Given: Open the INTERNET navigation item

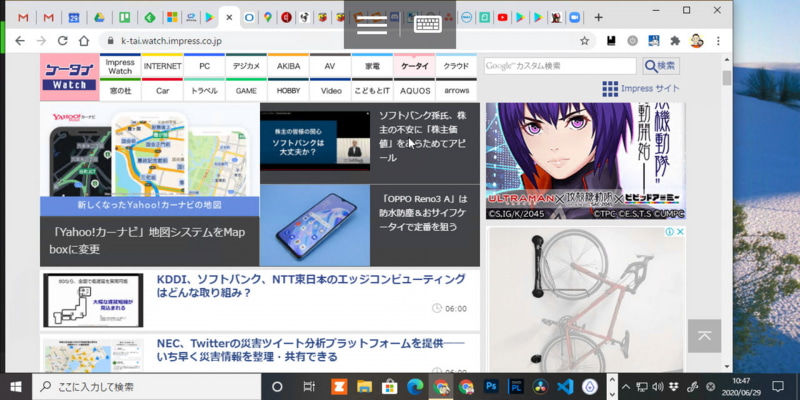Looking at the screenshot, I should 163,66.
